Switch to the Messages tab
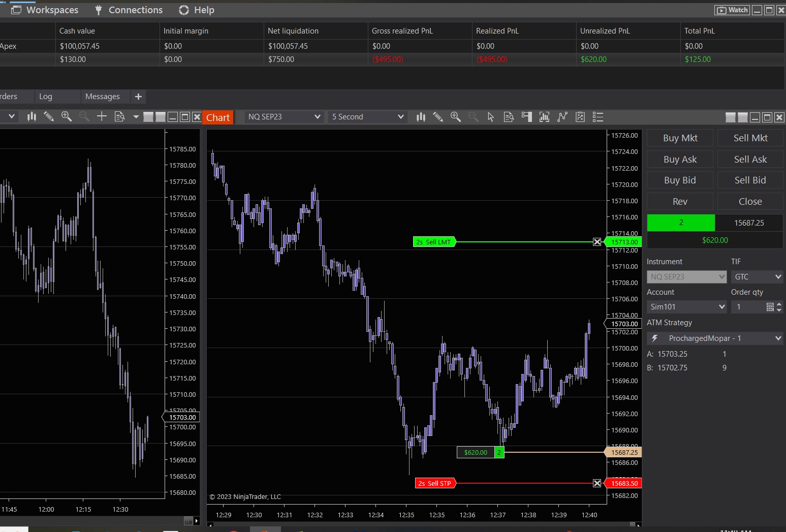The width and height of the screenshot is (786, 532). pos(103,97)
